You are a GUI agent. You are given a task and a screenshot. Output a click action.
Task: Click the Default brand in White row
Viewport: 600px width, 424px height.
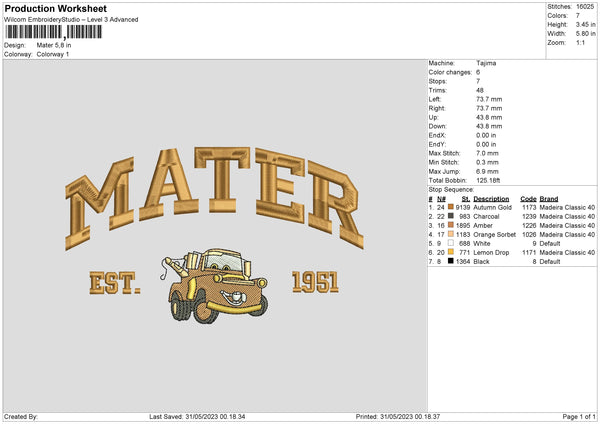[x=550, y=243]
